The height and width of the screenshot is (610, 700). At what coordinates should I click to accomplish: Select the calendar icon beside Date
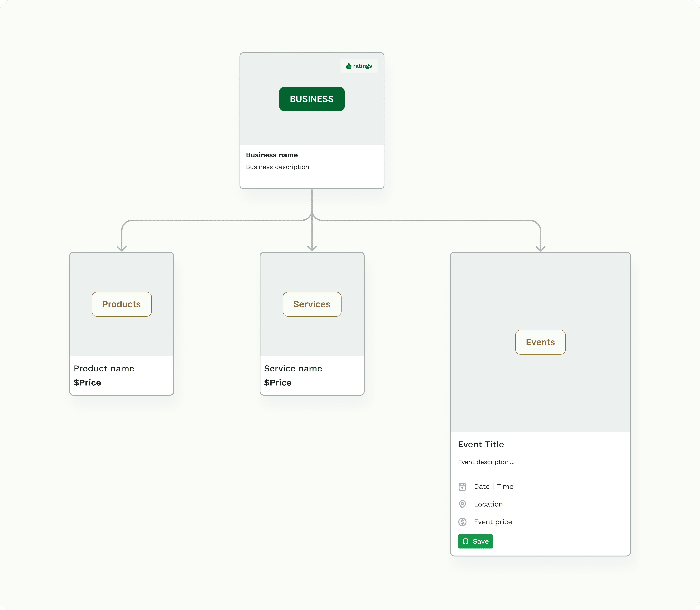[x=462, y=486]
